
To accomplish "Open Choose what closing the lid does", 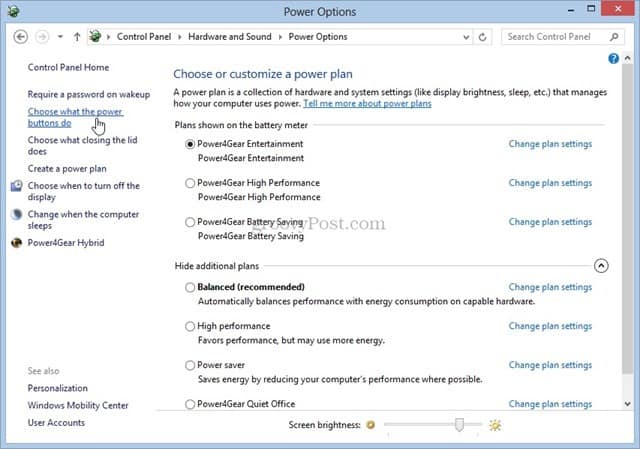I will click(x=82, y=145).
